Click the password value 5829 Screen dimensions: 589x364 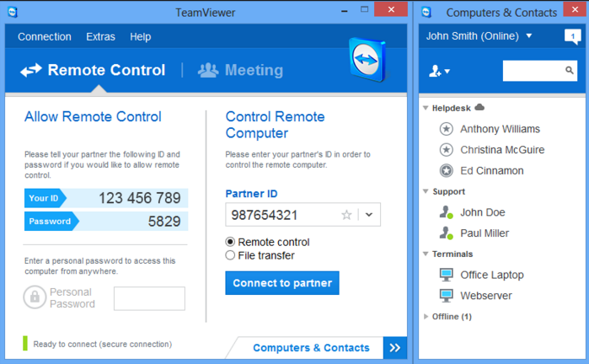click(164, 222)
